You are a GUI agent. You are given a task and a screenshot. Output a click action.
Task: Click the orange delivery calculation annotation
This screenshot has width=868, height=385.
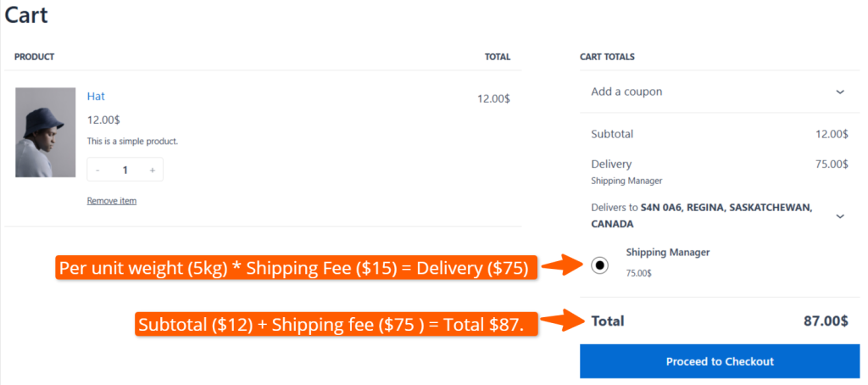point(292,269)
